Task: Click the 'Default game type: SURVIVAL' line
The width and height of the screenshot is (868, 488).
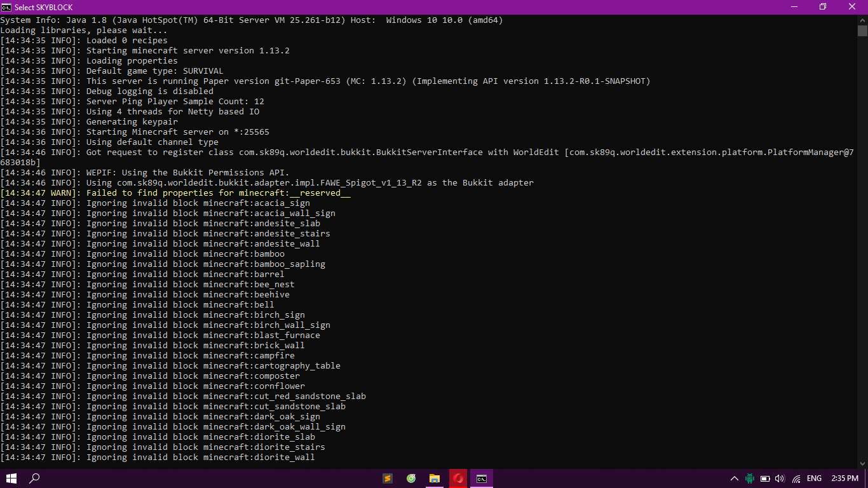Action: point(112,71)
